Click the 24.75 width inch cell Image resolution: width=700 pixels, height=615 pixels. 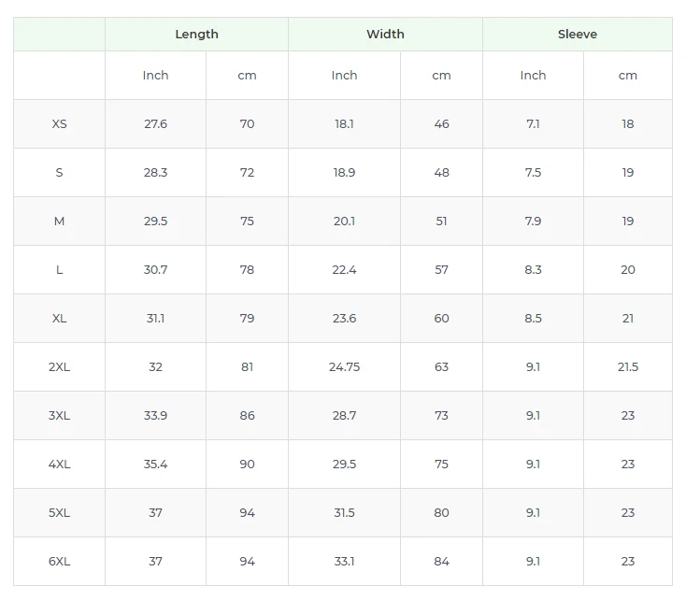click(344, 366)
